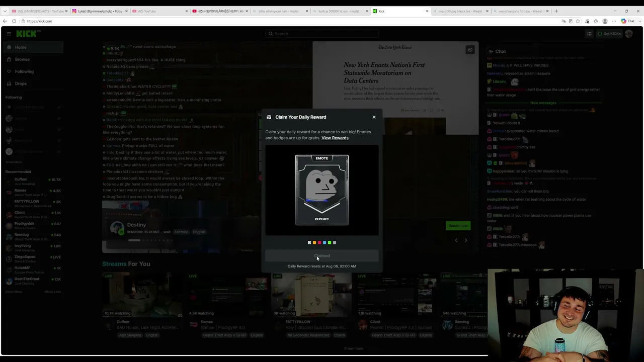
Task: Open recommended channel FATTYPILLOW in the sidebar
Action: (33, 204)
